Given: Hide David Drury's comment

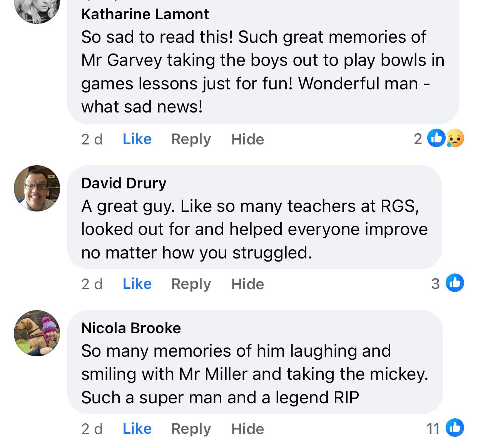Looking at the screenshot, I should [247, 284].
